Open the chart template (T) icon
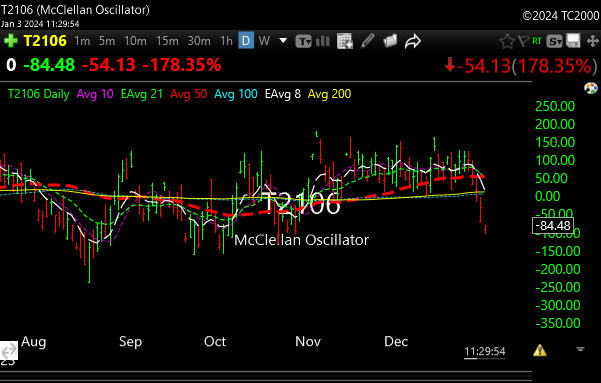Image resolution: width=601 pixels, height=383 pixels. coord(303,41)
